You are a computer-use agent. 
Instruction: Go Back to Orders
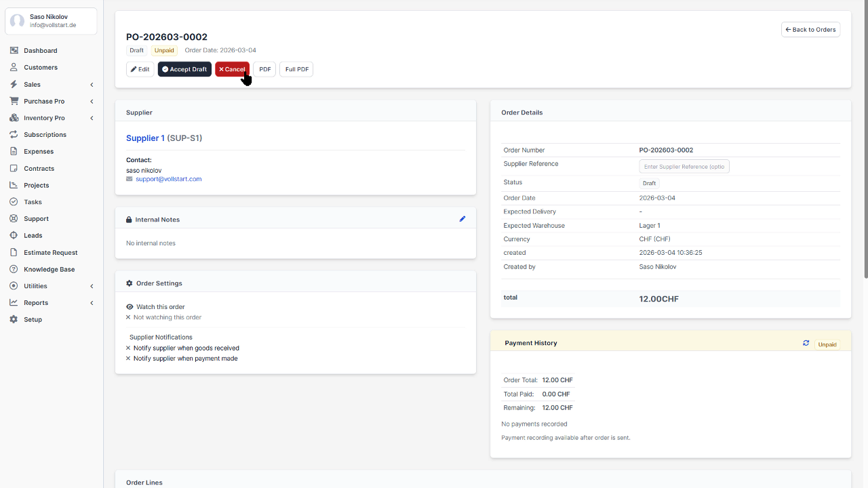point(810,29)
